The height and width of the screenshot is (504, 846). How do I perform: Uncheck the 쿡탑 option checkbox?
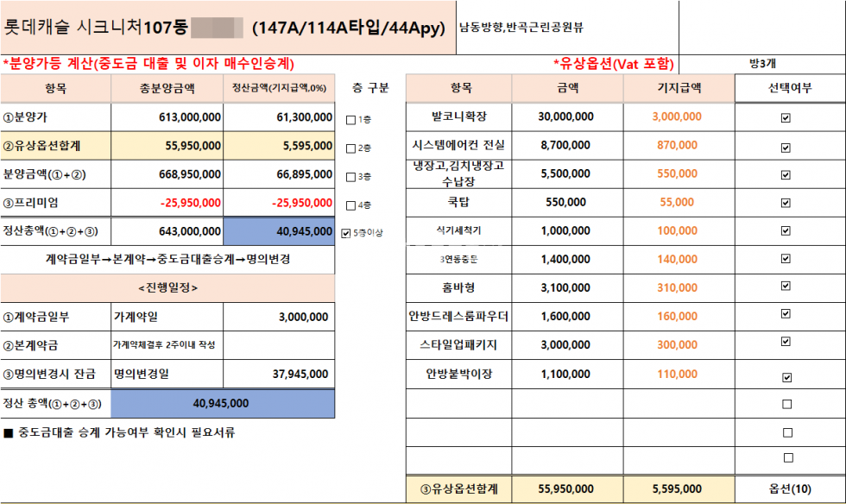(786, 203)
